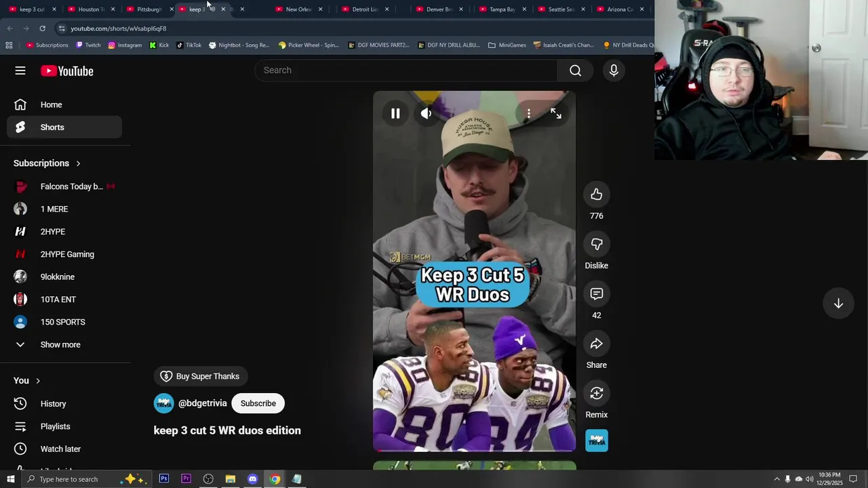Open Discord from the taskbar

tap(252, 479)
